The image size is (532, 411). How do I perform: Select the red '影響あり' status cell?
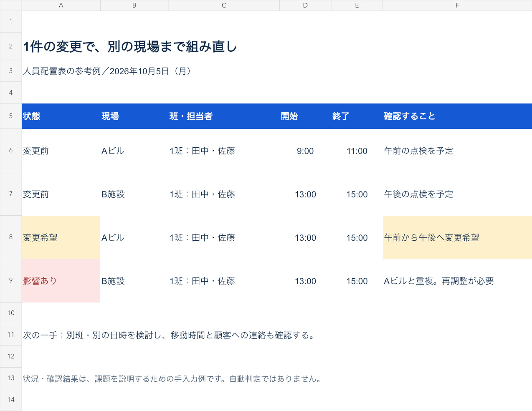[61, 281]
